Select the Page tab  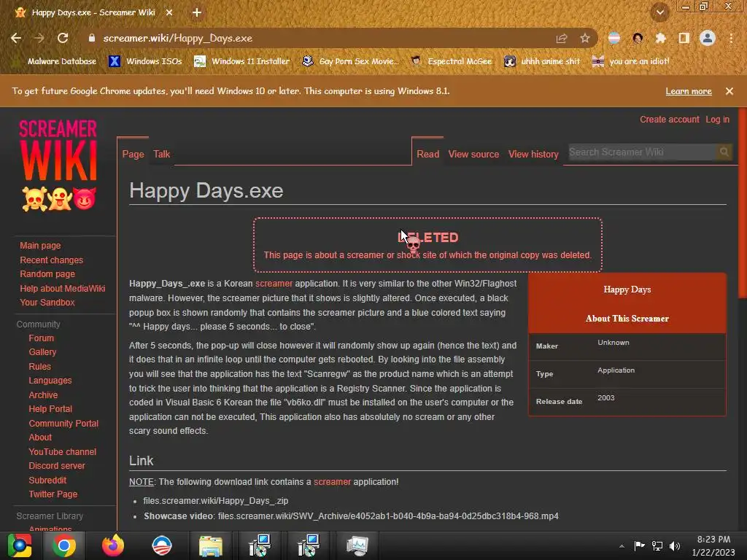click(133, 154)
